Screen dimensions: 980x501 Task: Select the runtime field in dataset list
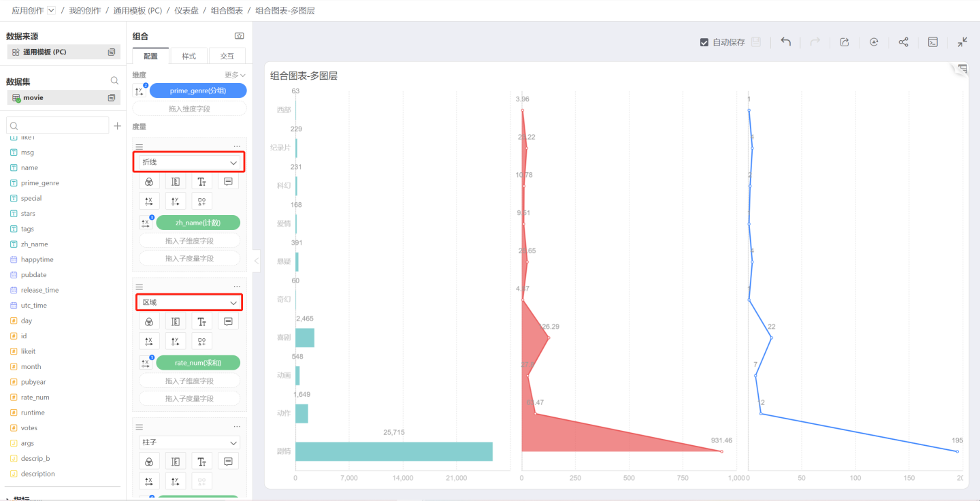tap(33, 413)
